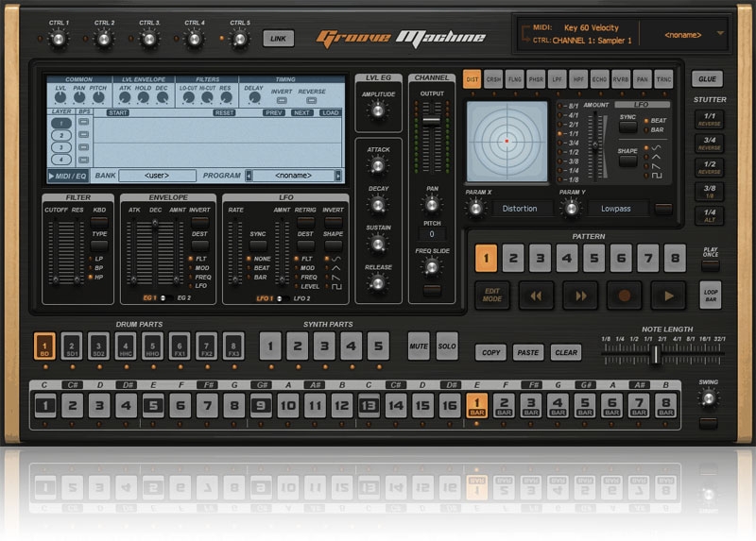This screenshot has width=756, height=541.
Task: Toggle the filter KBD switch
Action: (x=99, y=222)
